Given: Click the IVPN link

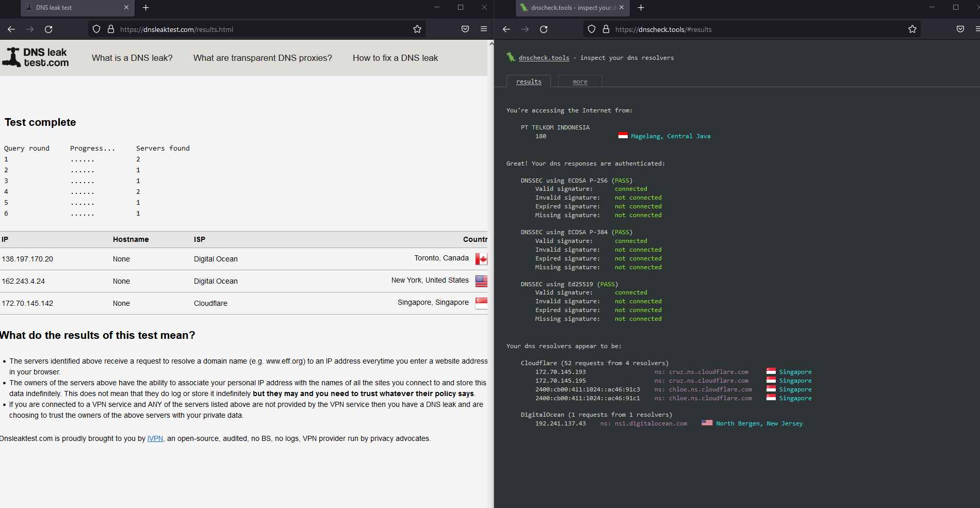Looking at the screenshot, I should point(156,438).
